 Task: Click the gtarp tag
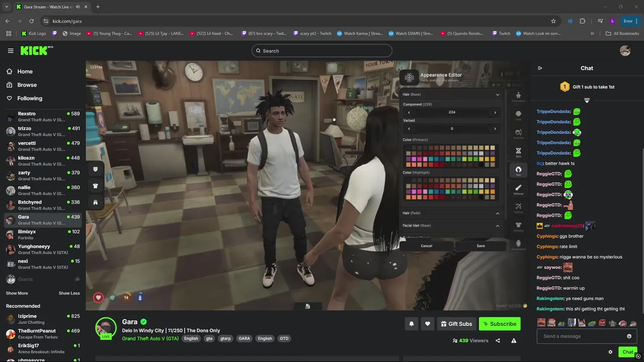(x=225, y=338)
